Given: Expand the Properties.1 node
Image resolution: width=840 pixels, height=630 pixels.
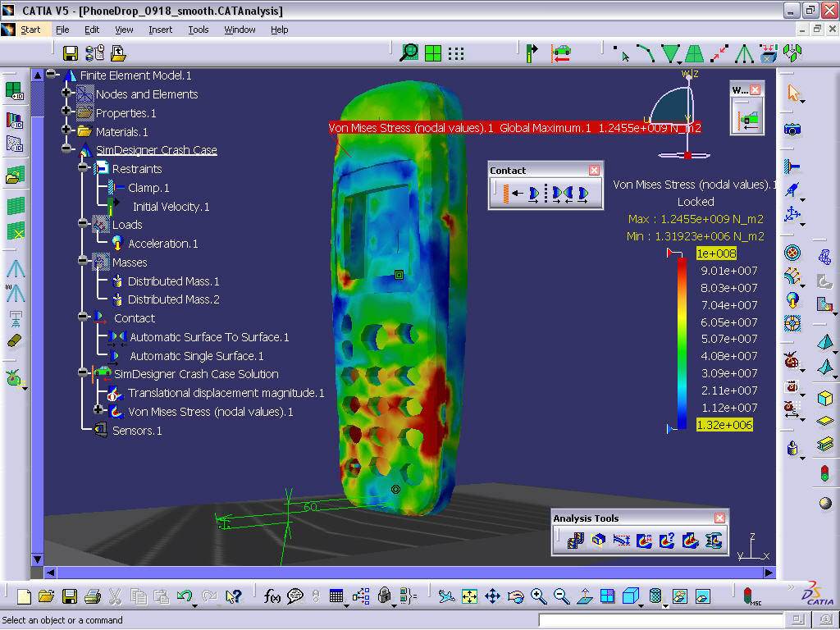Looking at the screenshot, I should (x=66, y=111).
